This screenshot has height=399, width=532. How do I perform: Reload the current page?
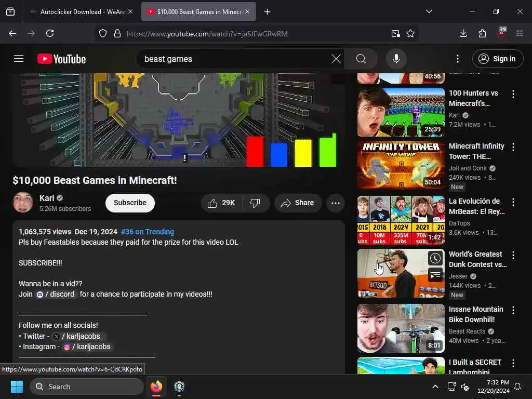pos(50,33)
